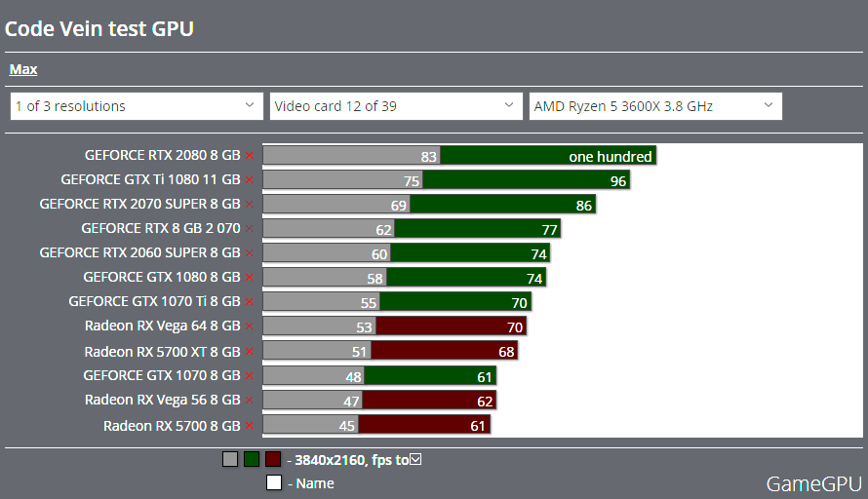868x499 pixels.
Task: Remove Radeon RX 5700 XT 8 GB red X
Action: point(249,352)
